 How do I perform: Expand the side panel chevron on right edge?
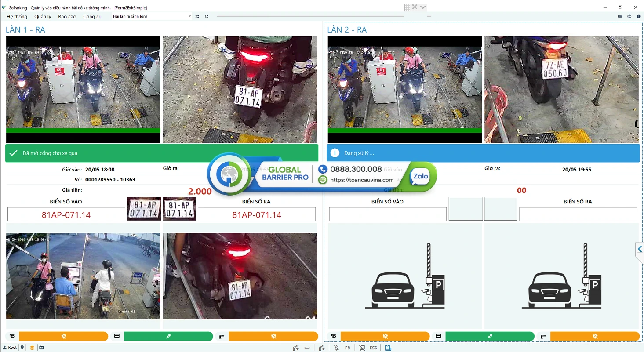click(640, 249)
